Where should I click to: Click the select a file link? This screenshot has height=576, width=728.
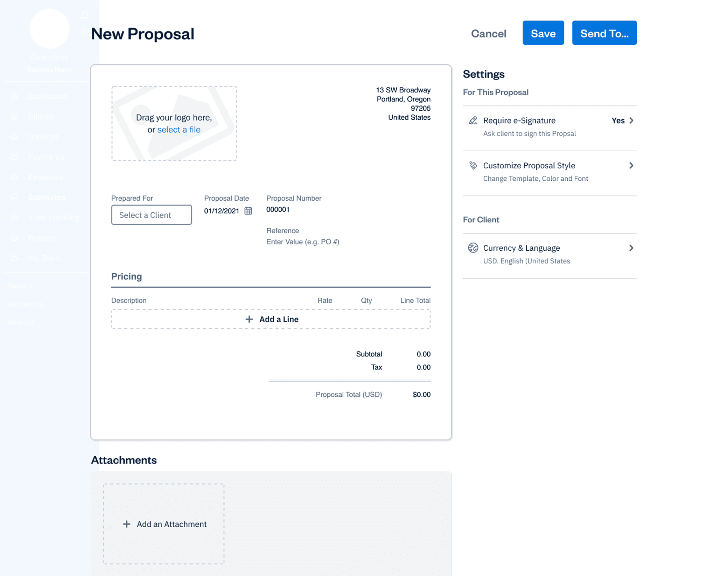point(178,130)
